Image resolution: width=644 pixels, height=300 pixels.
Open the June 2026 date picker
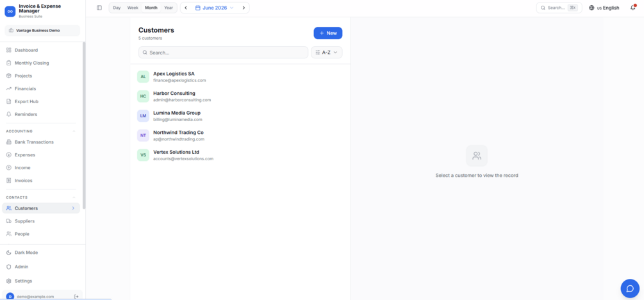pos(215,8)
